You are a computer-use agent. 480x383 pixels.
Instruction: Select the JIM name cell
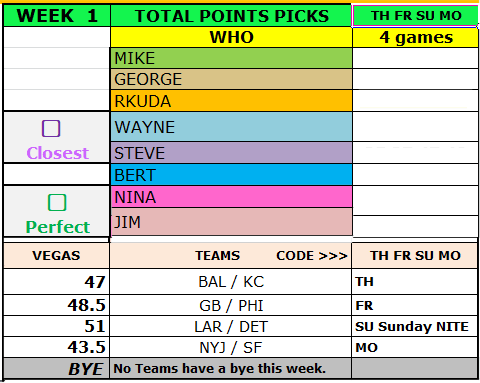[x=231, y=222]
